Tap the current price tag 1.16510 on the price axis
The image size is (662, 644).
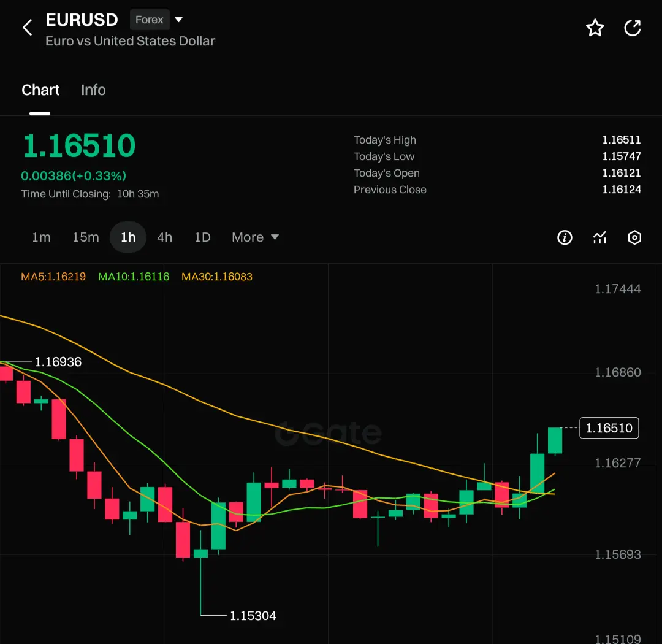(x=609, y=427)
